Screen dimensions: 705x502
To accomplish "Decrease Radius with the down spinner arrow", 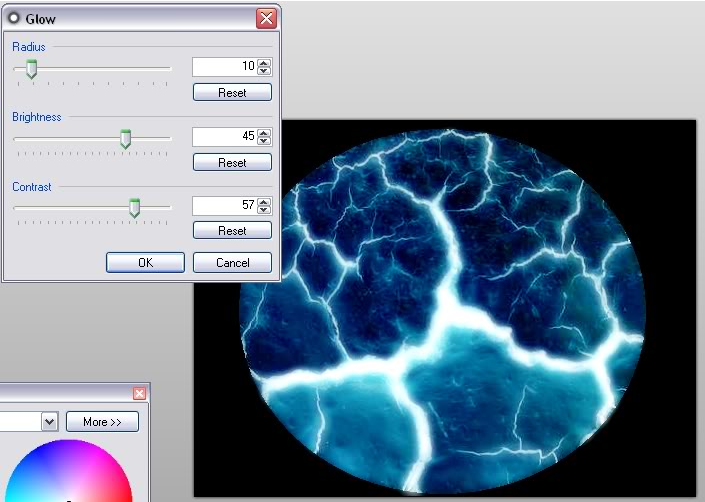I will coord(264,71).
